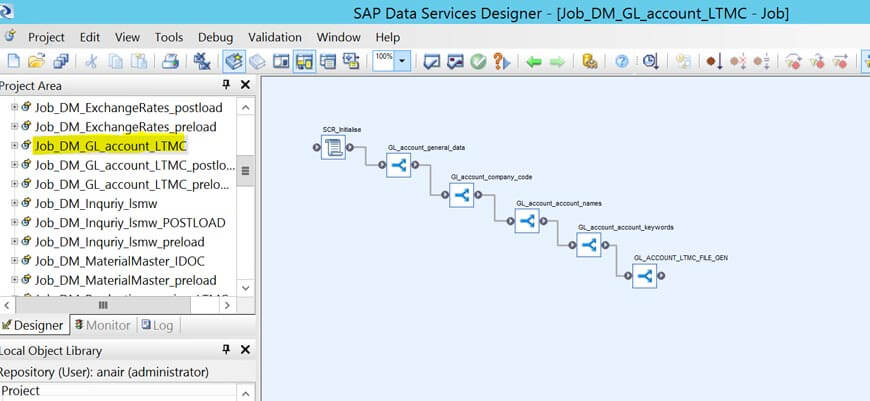Switch to the Monitor tab
Viewport: 870px width, 401px height.
[x=103, y=326]
